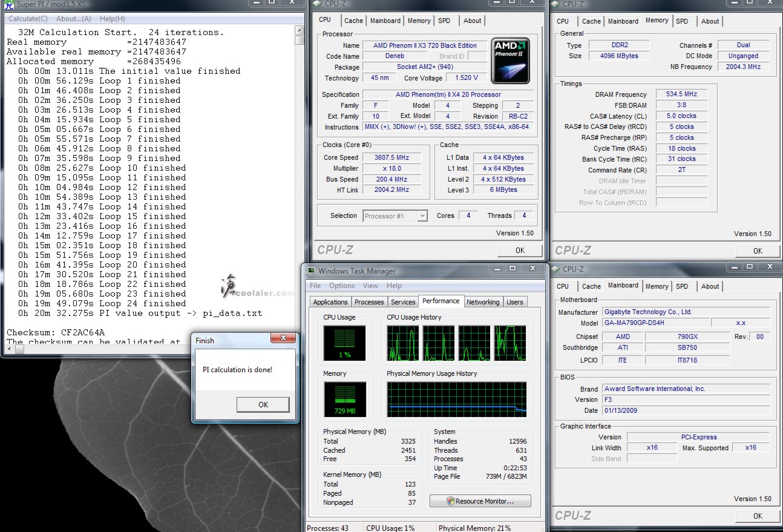The image size is (783, 532).
Task: Click the CPU-Z icon in CPU window title
Action: 316,4
